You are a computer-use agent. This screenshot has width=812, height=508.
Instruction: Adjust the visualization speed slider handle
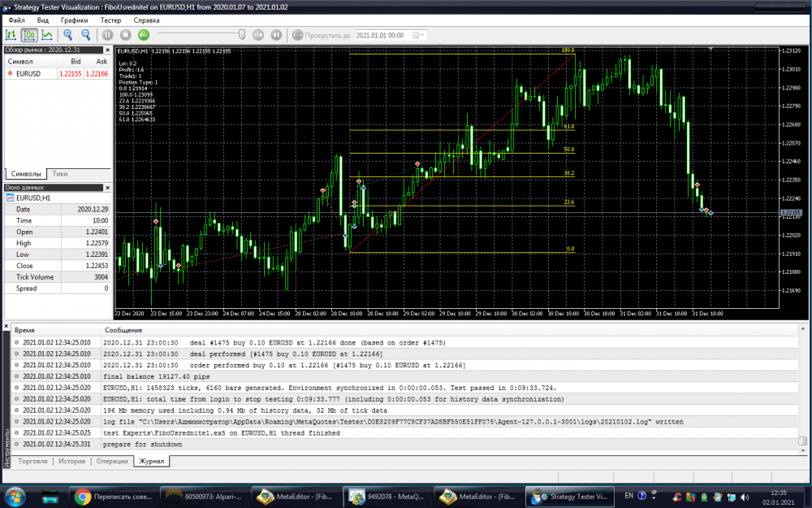tap(241, 34)
